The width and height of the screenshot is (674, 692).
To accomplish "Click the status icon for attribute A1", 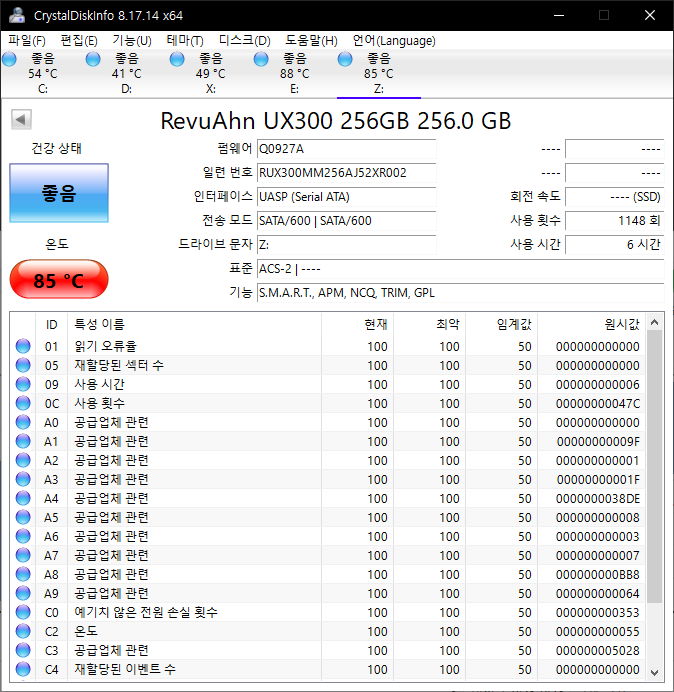I will tap(23, 441).
